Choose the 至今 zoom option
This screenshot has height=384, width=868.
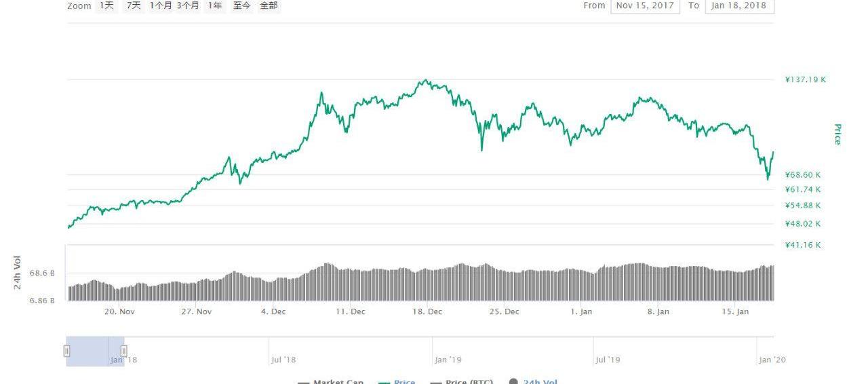[241, 5]
